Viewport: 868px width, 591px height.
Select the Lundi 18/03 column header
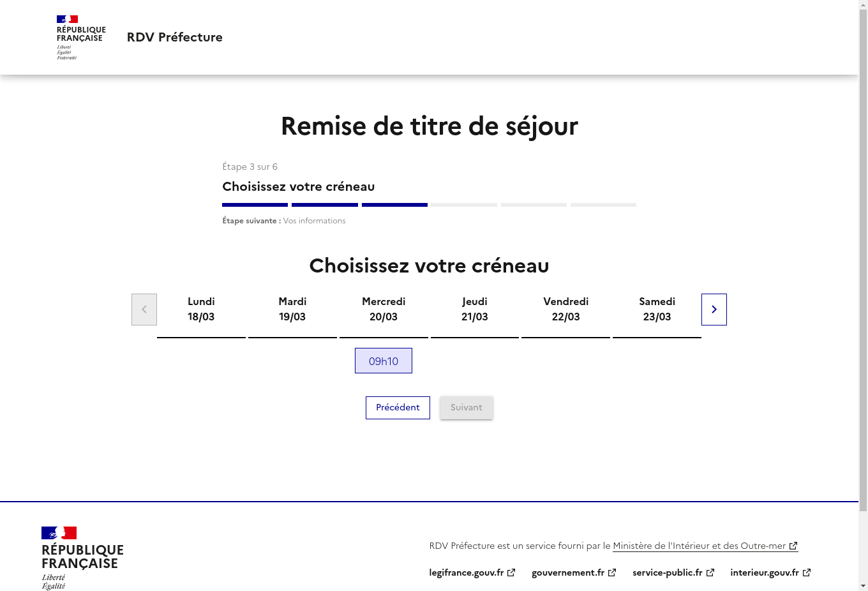coord(201,310)
